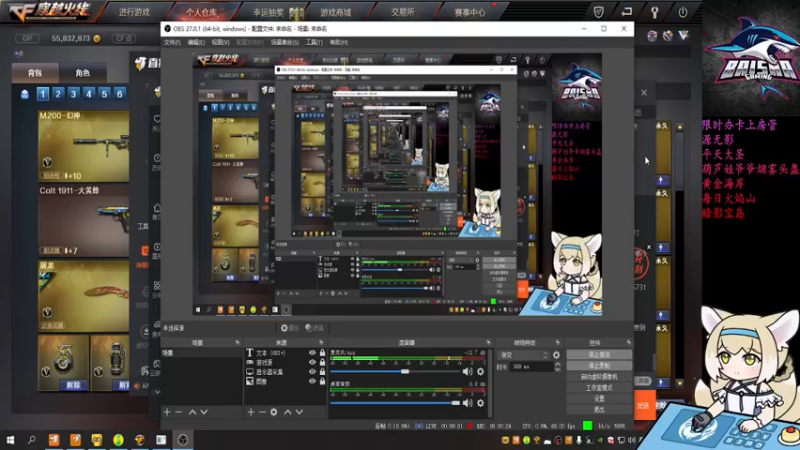
Task: Open 赛事中心 tab in CrossFire
Action: point(469,12)
